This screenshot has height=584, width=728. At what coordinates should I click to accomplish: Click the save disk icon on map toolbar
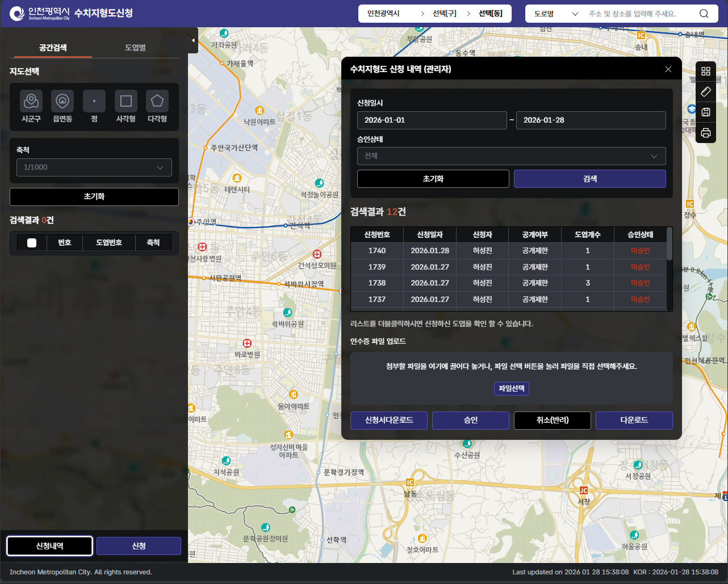[706, 112]
